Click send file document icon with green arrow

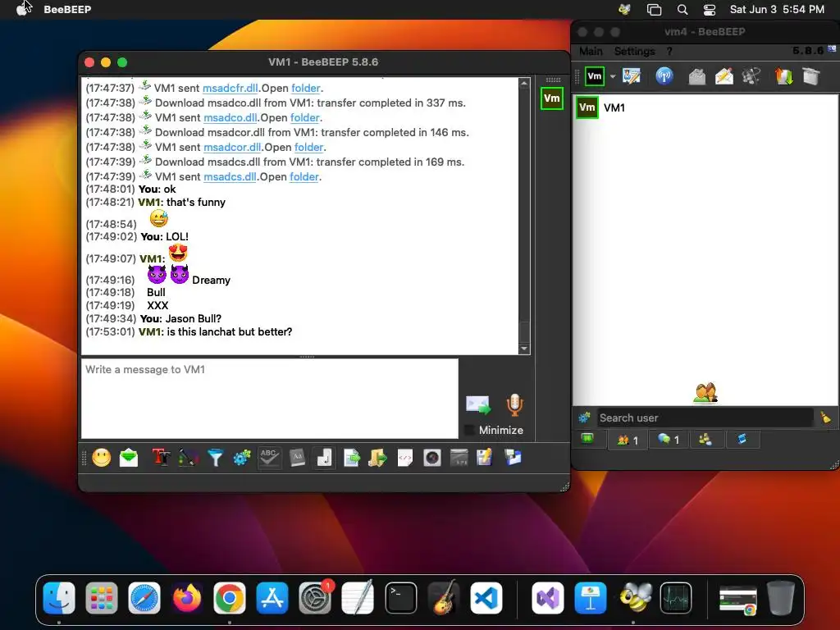[x=352, y=458]
